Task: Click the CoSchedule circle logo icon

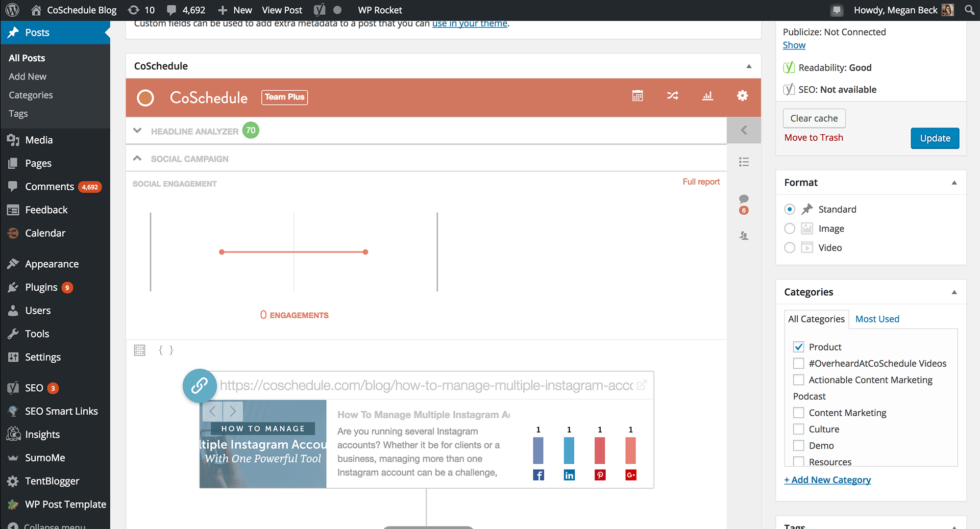Action: point(145,98)
